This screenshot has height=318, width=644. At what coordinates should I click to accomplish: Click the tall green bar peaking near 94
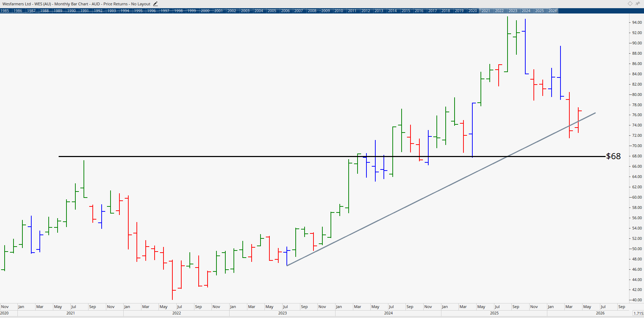(508, 44)
